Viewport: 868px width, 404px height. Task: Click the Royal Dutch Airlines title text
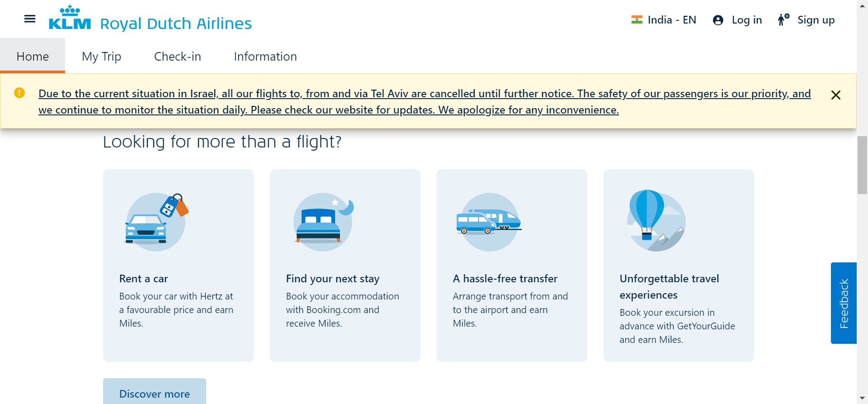pos(176,24)
